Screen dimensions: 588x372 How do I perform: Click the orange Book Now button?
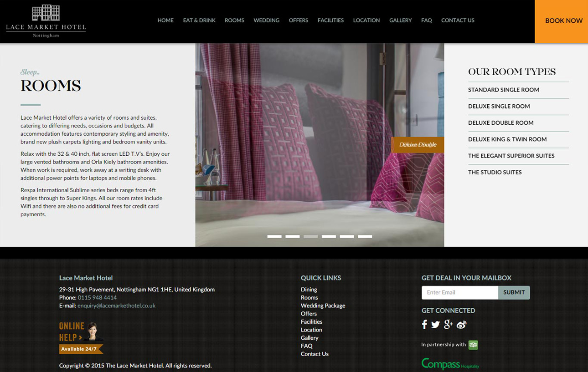tap(562, 21)
